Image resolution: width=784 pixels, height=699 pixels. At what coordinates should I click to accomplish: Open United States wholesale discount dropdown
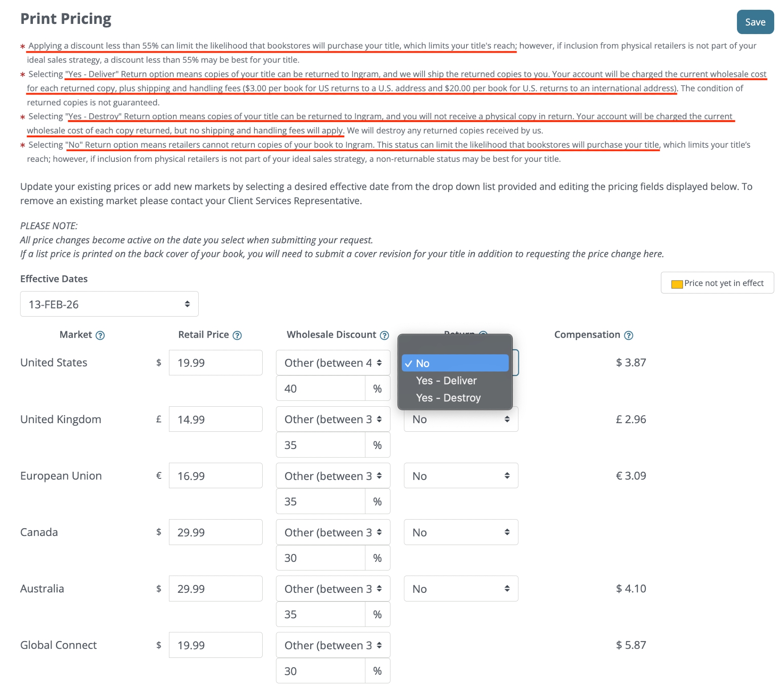[x=333, y=363]
